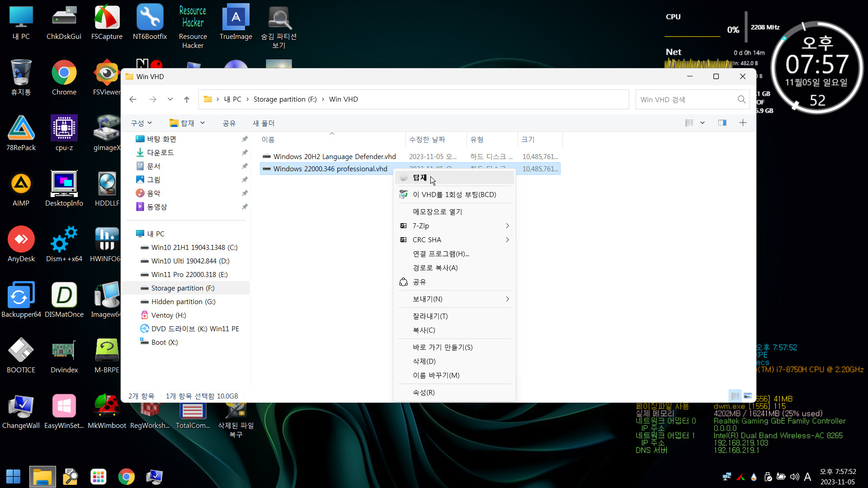Choose 삭제(D) in context menu

click(454, 361)
